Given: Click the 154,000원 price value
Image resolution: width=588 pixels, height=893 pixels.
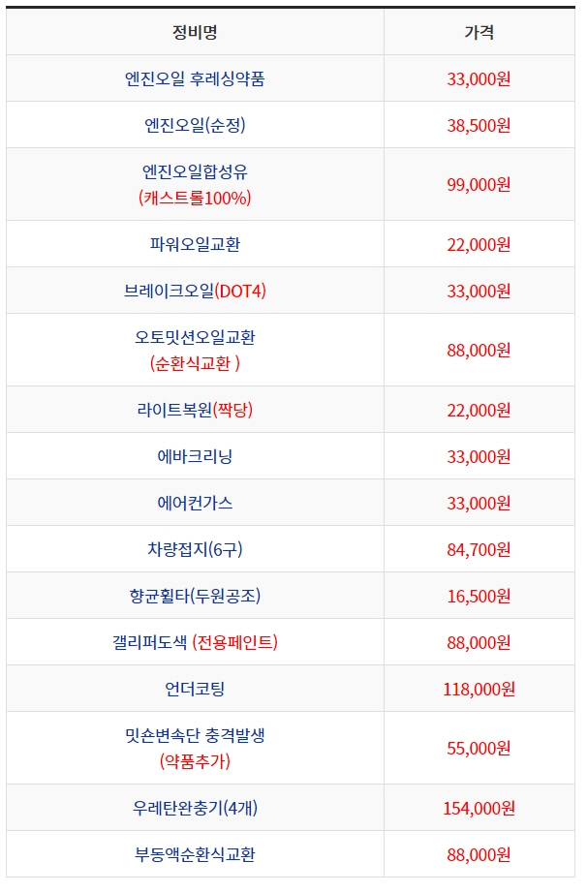Looking at the screenshot, I should tap(479, 808).
